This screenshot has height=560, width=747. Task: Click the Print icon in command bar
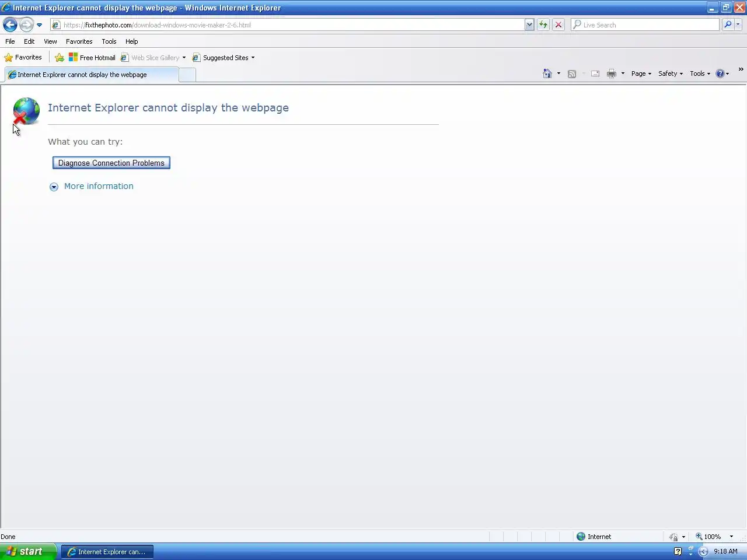(x=612, y=73)
